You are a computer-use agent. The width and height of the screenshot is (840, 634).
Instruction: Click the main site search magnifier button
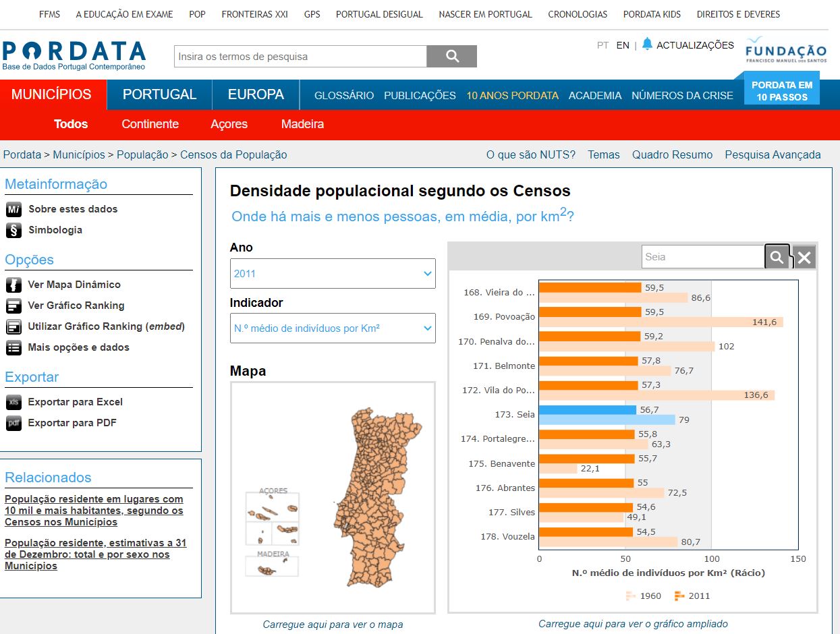tap(452, 57)
